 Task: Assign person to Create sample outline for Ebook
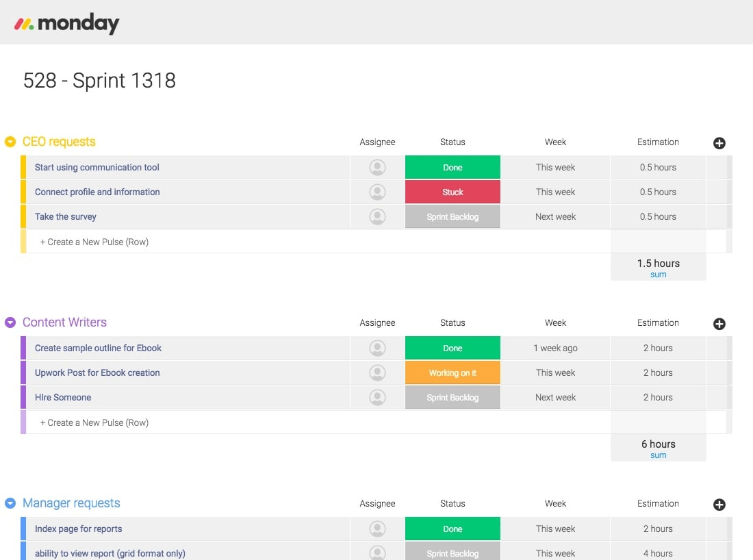pos(377,348)
